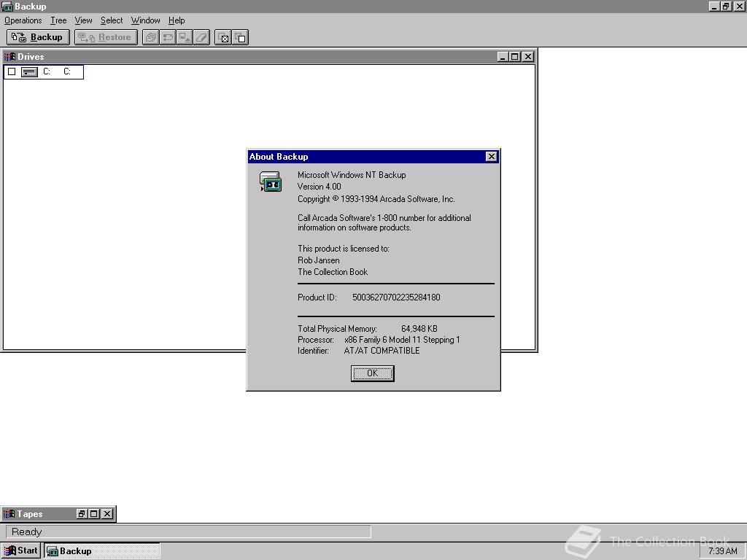Image resolution: width=747 pixels, height=560 pixels.
Task: Click the Uncheck selected files toolbar icon
Action: pos(240,37)
